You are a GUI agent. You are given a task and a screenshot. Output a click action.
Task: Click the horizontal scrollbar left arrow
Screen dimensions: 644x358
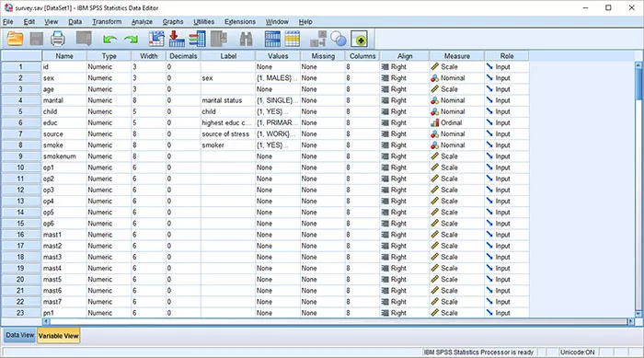pos(46,321)
